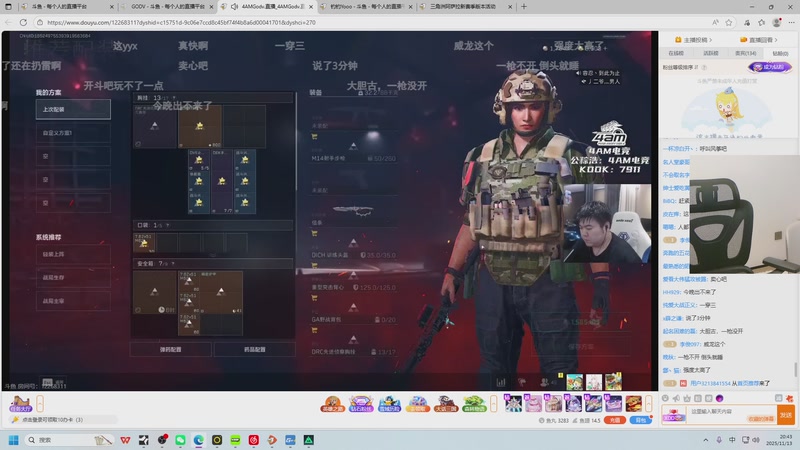This screenshot has width=800, height=450.
Task: Click 发送 send button
Action: [786, 415]
